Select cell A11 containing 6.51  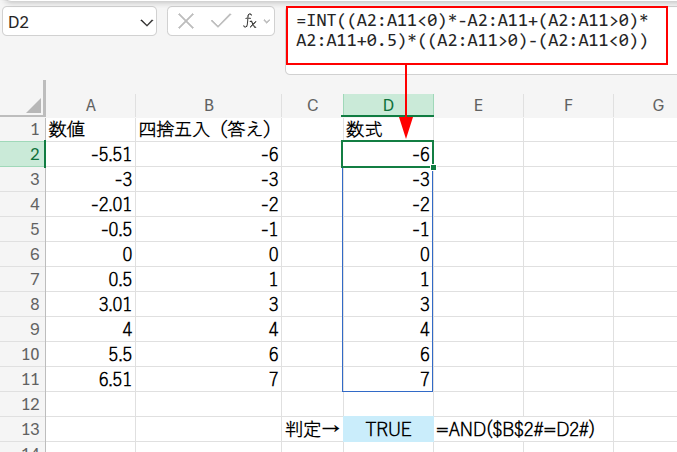pos(90,379)
